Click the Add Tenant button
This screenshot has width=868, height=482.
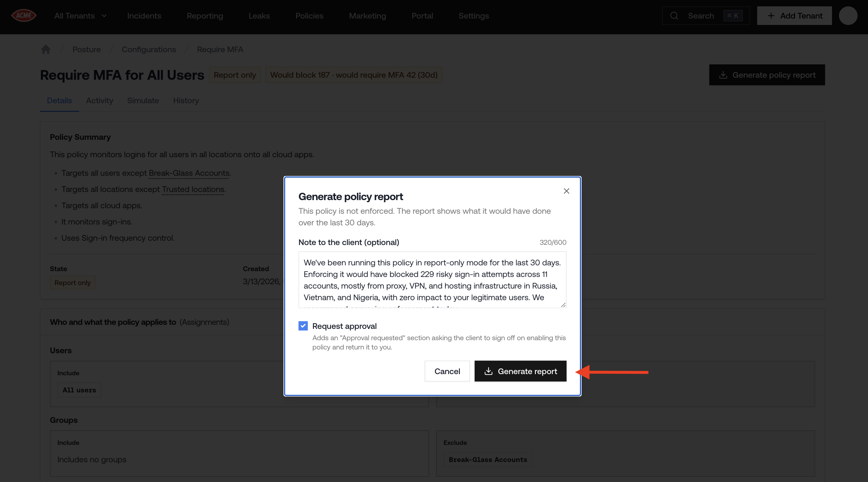click(x=794, y=15)
